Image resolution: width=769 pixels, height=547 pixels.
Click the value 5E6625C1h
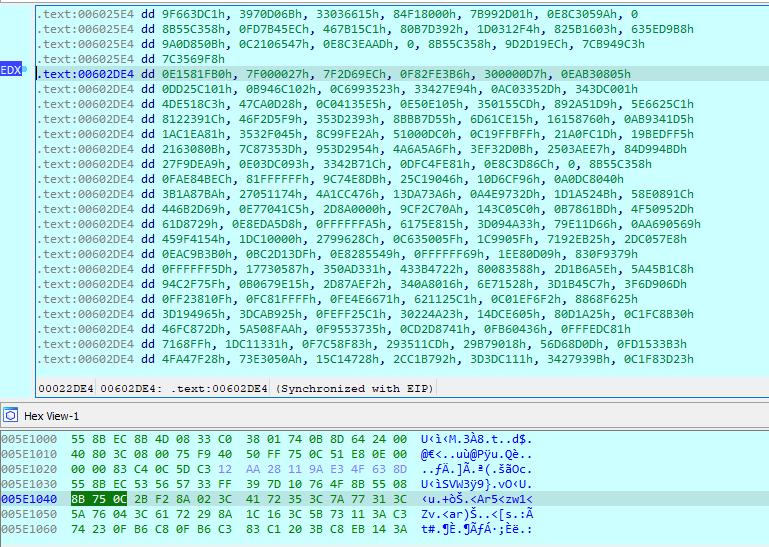point(662,104)
